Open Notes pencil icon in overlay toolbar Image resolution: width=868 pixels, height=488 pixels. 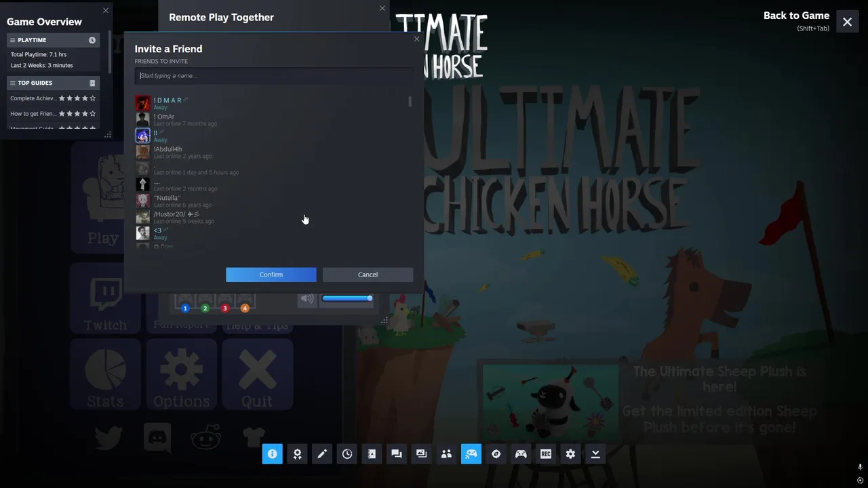point(322,454)
